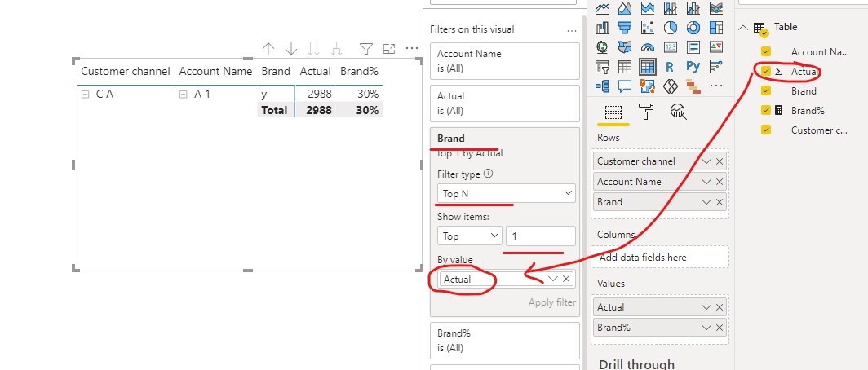868x370 pixels.
Task: Select the treemap visualization
Action: tap(716, 27)
